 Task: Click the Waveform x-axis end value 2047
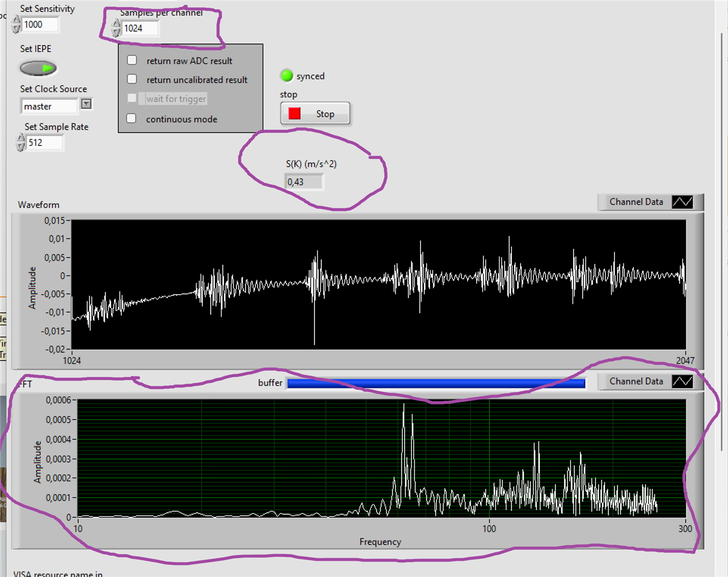pos(685,361)
